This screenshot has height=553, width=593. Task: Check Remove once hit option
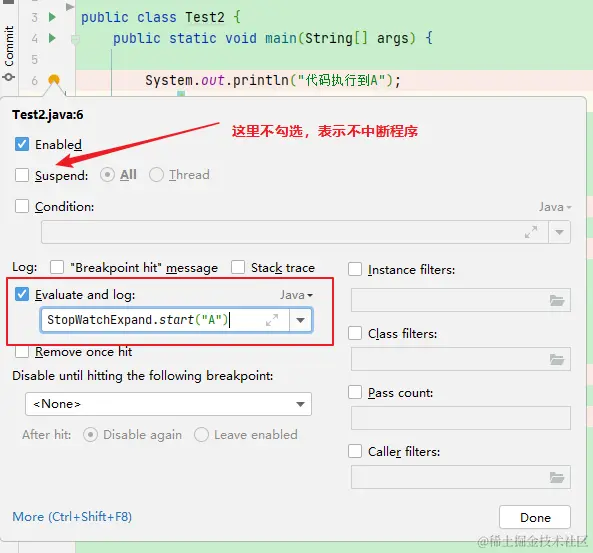point(22,352)
